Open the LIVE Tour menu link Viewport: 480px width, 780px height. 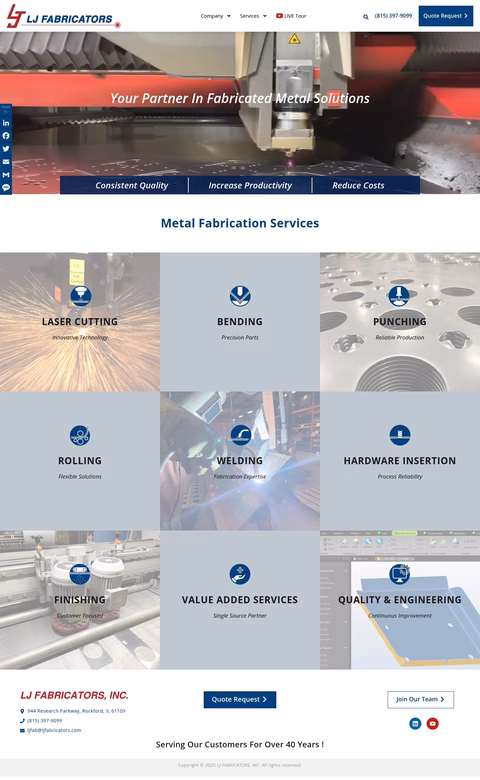(295, 16)
